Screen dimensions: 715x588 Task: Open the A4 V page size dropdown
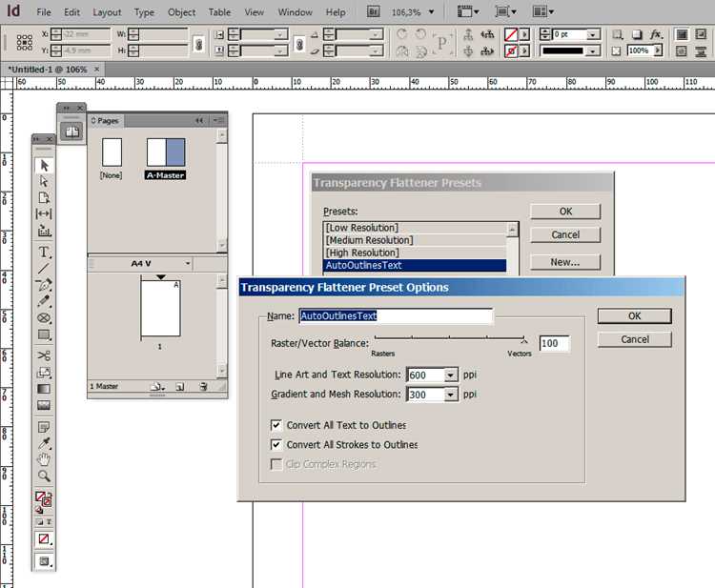(188, 263)
